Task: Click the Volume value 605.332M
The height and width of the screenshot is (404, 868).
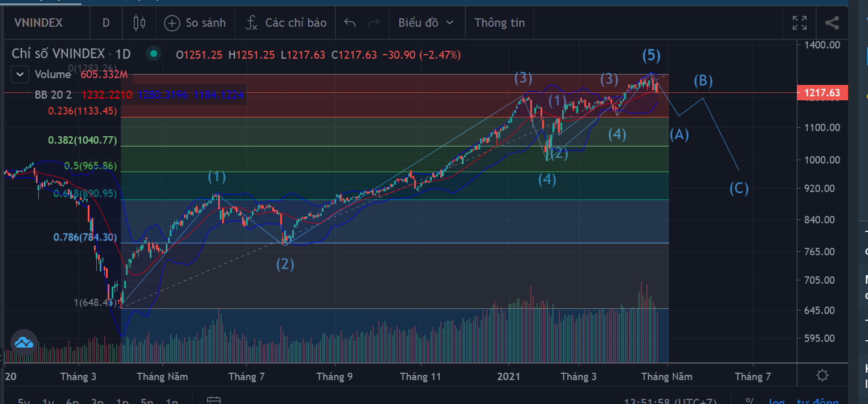Action: [104, 74]
